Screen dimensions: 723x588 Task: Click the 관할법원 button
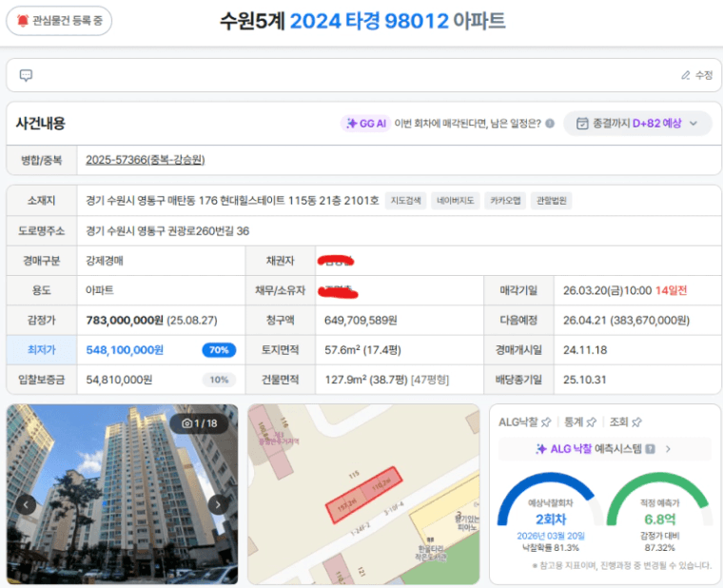[x=552, y=201]
